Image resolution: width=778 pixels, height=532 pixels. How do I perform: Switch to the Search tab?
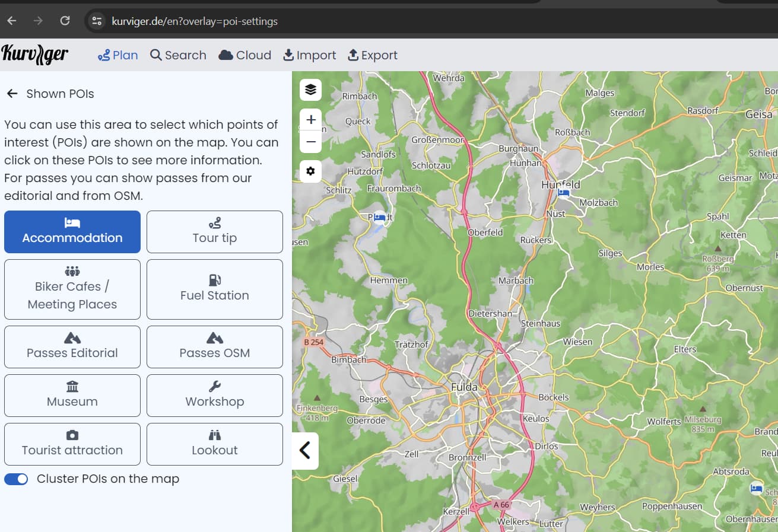[178, 55]
